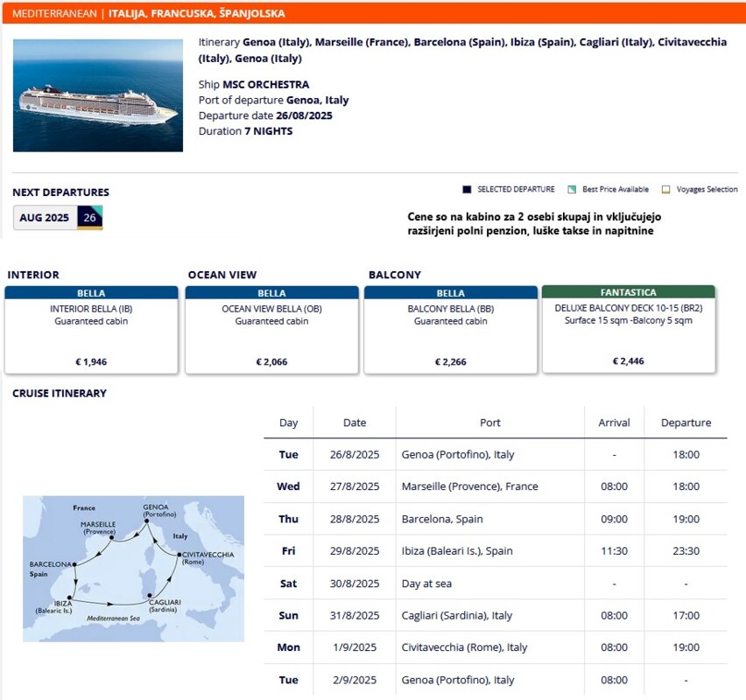Click the 2/9/2025 date cell
This screenshot has height=700, width=746.
click(355, 680)
